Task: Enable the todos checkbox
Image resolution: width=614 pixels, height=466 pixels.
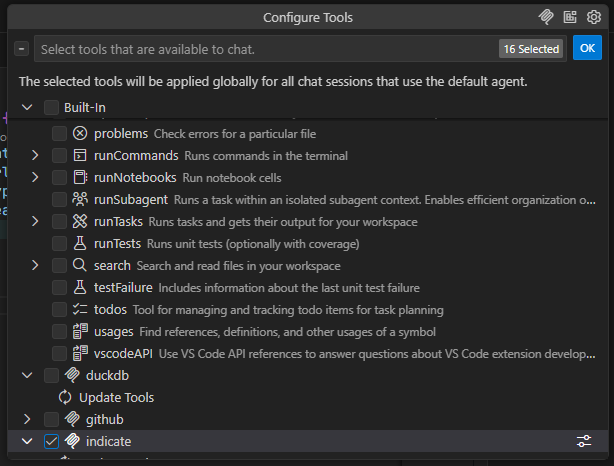Action: tap(59, 309)
